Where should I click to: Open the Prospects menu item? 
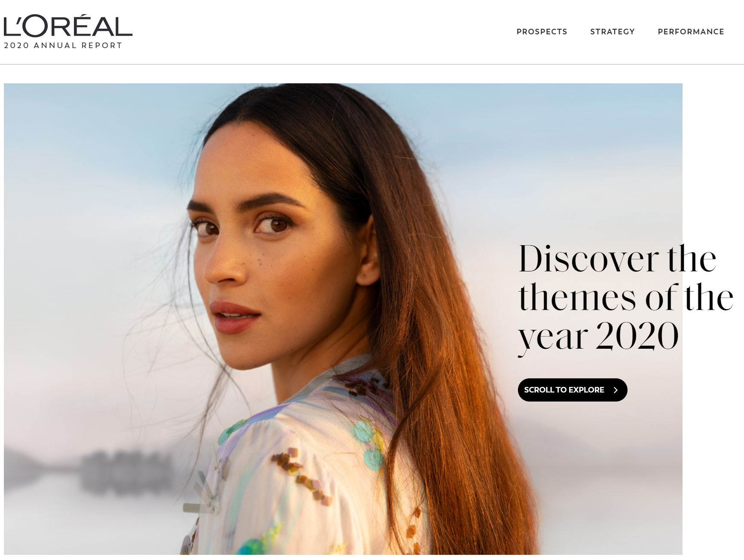[542, 32]
